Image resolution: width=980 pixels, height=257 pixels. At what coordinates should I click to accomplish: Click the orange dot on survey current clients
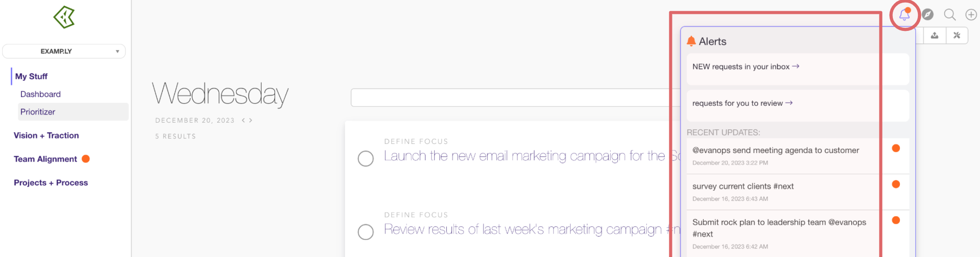(x=896, y=184)
